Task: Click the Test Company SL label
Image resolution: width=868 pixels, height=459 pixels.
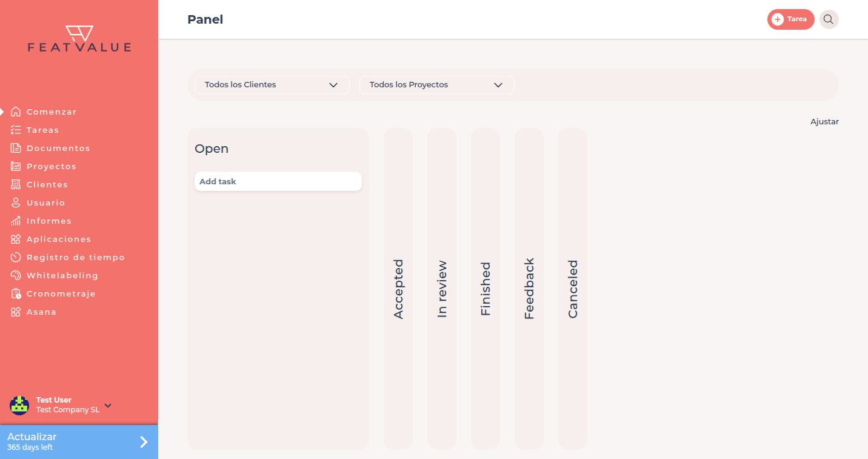Action: [x=68, y=410]
